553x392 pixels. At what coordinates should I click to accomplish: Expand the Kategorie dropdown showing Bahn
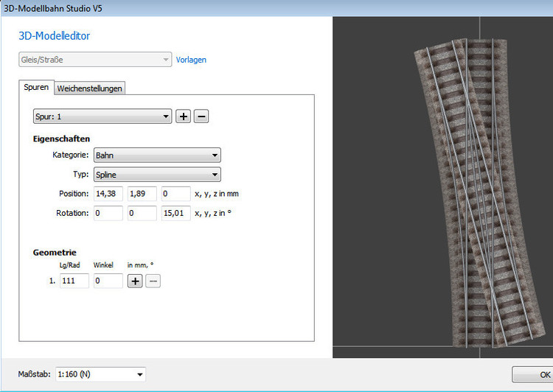click(157, 155)
